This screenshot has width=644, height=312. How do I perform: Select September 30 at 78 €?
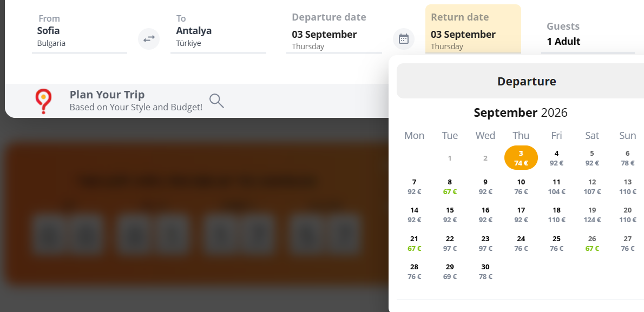(x=485, y=271)
